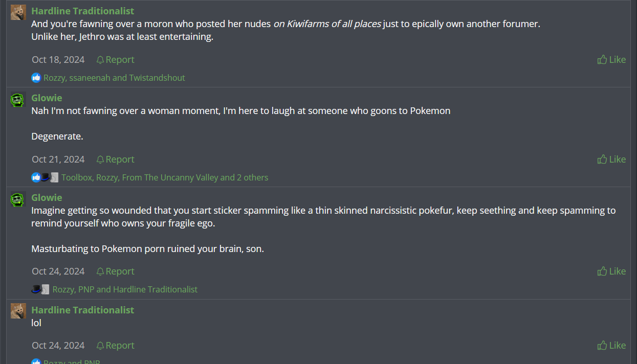Like Glowie's Oct 21 comment

pos(611,160)
